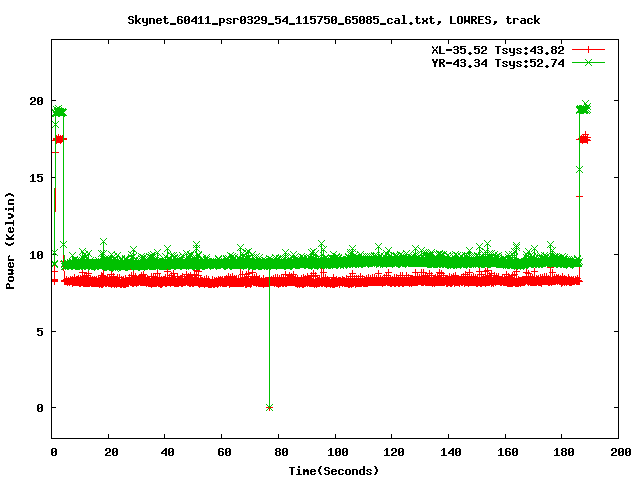The width and height of the screenshot is (640, 480).
Task: Click the plot title Skynet_60411_psr0329_54_115750_65085_cal.txt
Action: [x=281, y=20]
